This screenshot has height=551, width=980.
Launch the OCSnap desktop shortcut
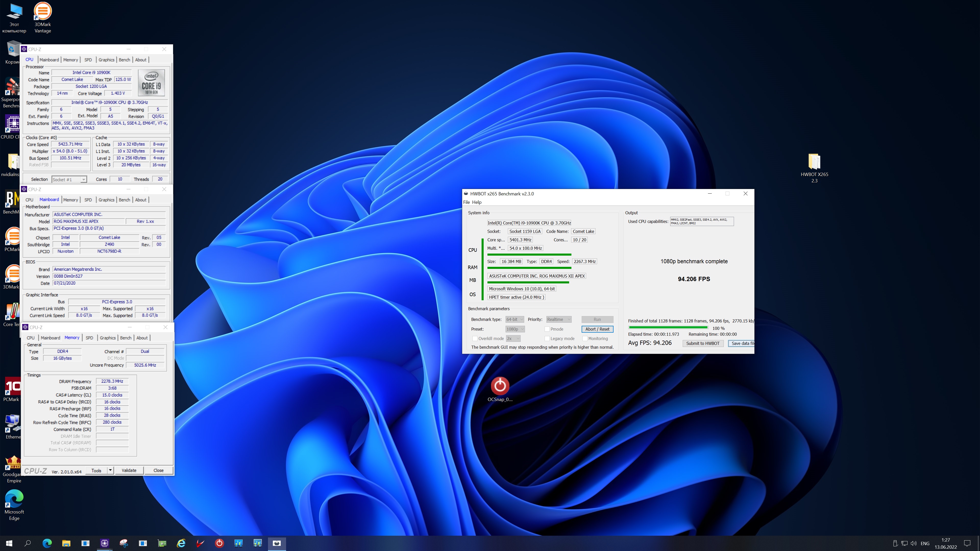500,389
